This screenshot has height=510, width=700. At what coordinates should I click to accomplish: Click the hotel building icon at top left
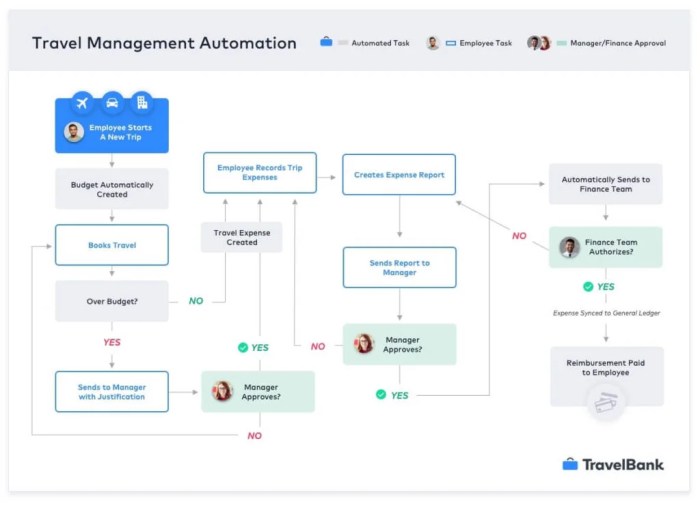coord(141,103)
